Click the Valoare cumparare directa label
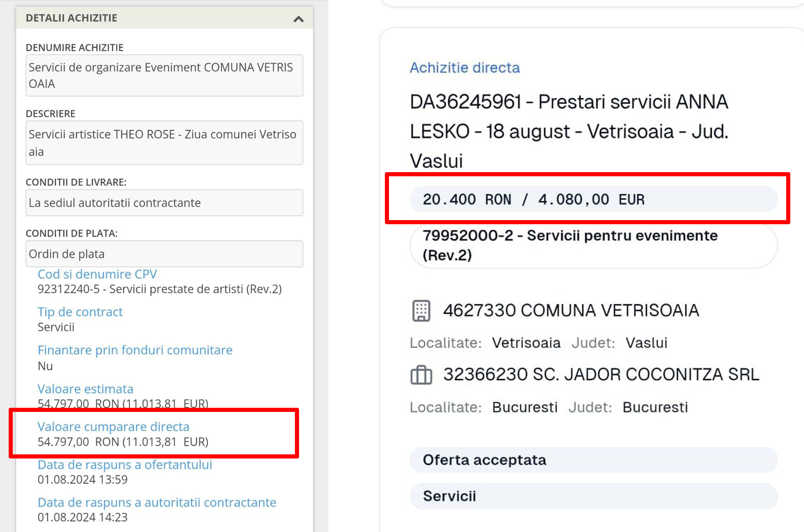 [113, 427]
